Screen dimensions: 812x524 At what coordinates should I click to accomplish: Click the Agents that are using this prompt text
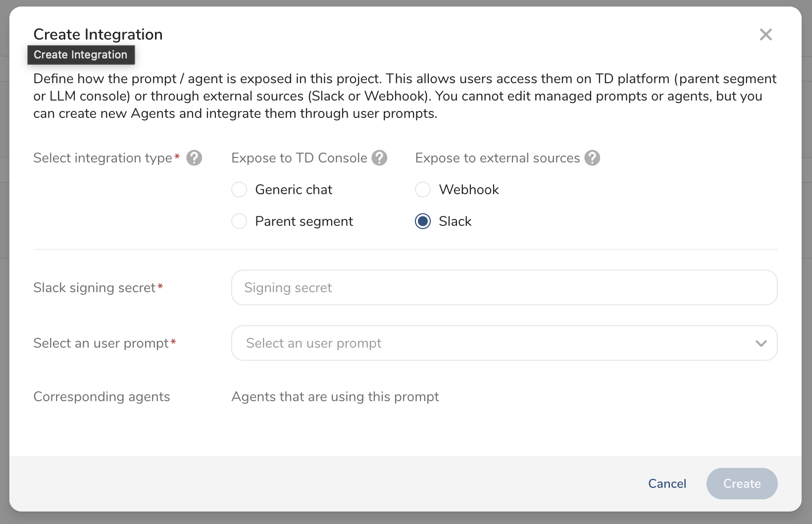335,397
